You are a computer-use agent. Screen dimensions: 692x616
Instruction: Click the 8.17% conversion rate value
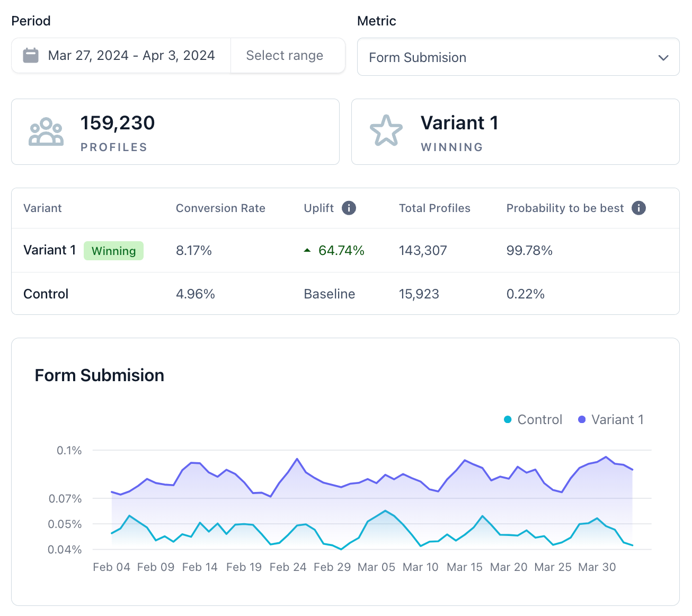194,250
